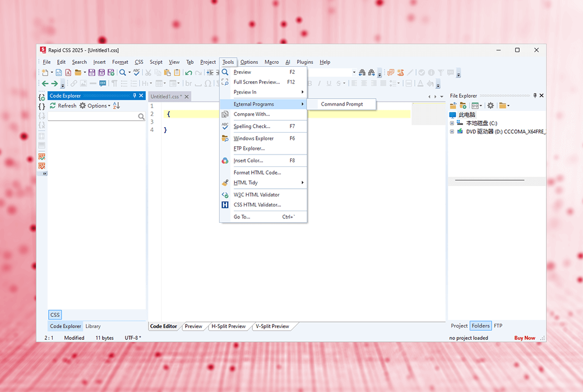The image size is (583, 392).
Task: Switch to H-Split Preview tab
Action: 228,326
